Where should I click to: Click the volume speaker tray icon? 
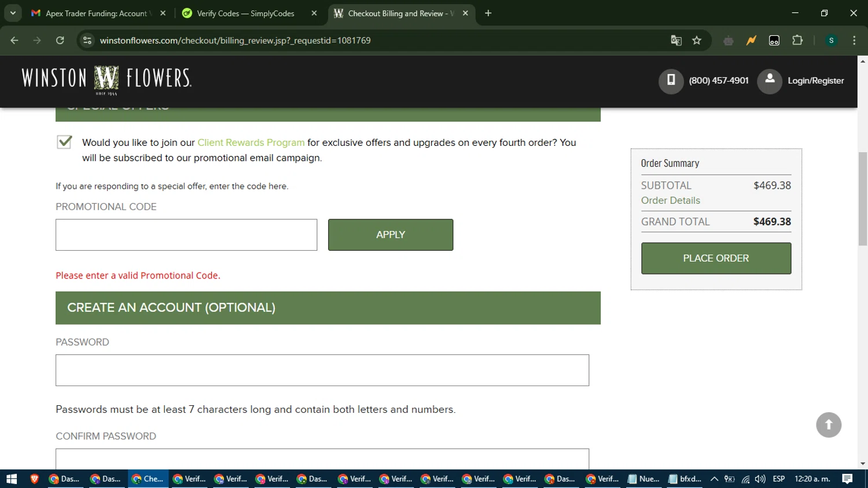[760, 479]
